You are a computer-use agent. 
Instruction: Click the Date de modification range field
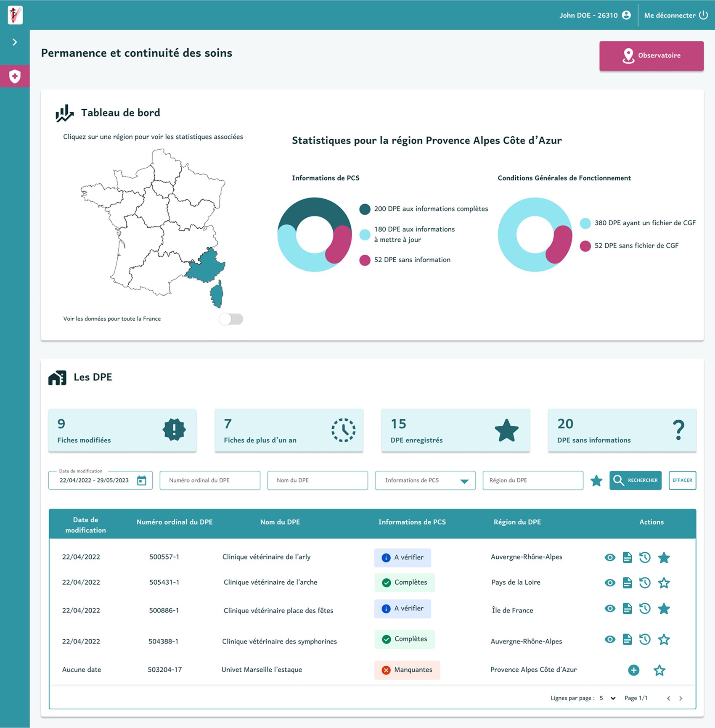101,480
